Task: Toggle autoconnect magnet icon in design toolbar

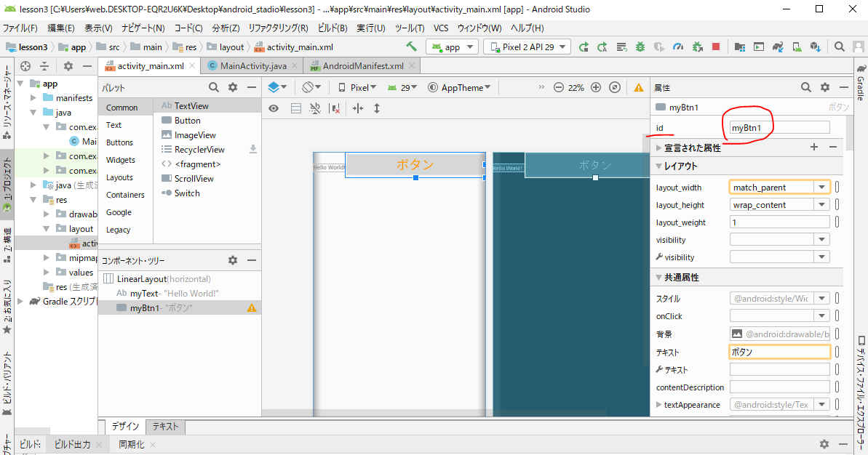Action: [x=315, y=108]
